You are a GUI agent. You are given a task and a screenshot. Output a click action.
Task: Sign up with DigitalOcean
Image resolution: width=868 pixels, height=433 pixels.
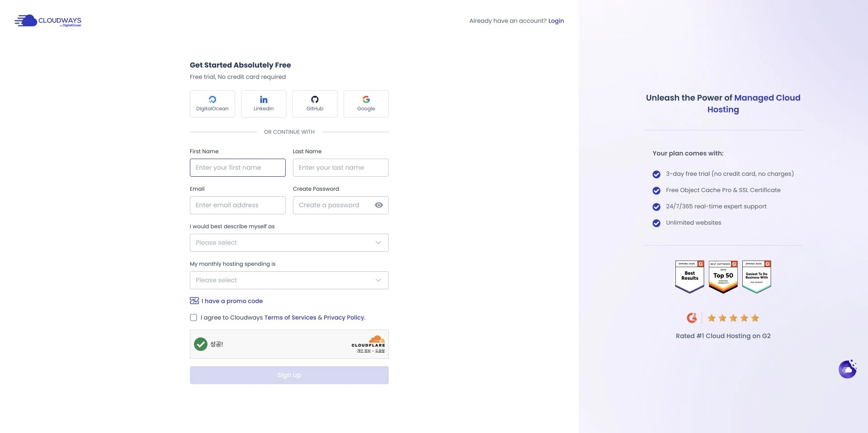(212, 104)
